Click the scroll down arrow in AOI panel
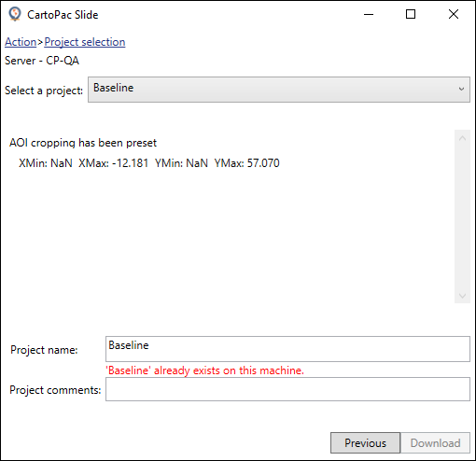476x461 pixels. (462, 296)
